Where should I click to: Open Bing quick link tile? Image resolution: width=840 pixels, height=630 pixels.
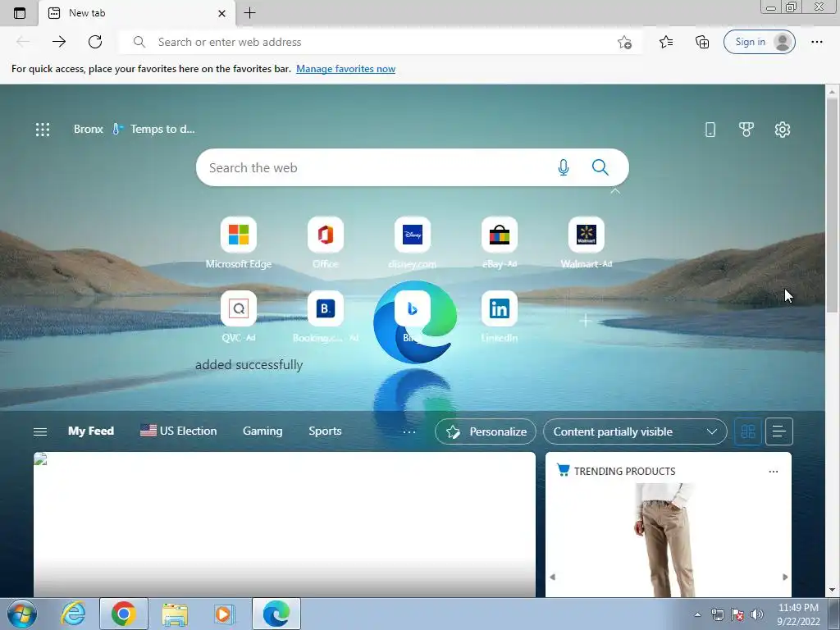click(x=412, y=317)
